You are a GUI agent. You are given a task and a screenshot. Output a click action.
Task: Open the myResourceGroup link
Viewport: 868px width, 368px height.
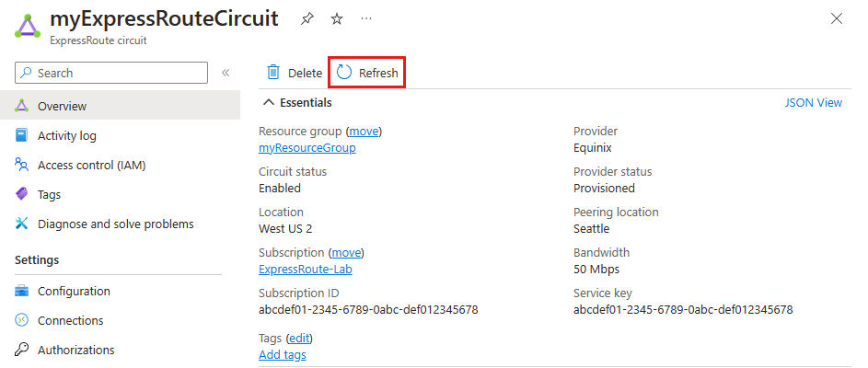click(307, 147)
